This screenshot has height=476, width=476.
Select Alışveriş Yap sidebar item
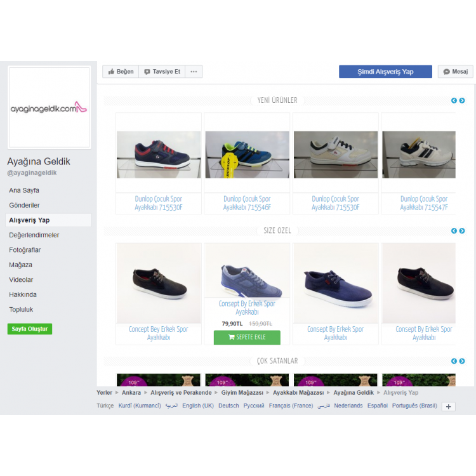click(48, 220)
